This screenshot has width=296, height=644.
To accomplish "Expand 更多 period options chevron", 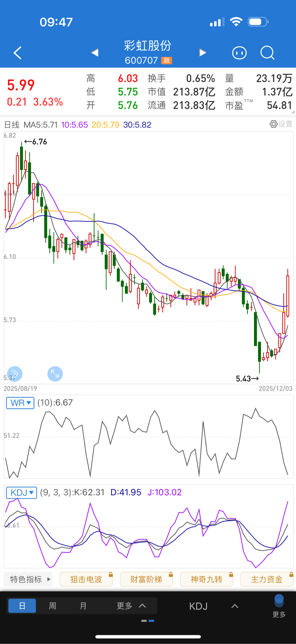I will [142, 606].
